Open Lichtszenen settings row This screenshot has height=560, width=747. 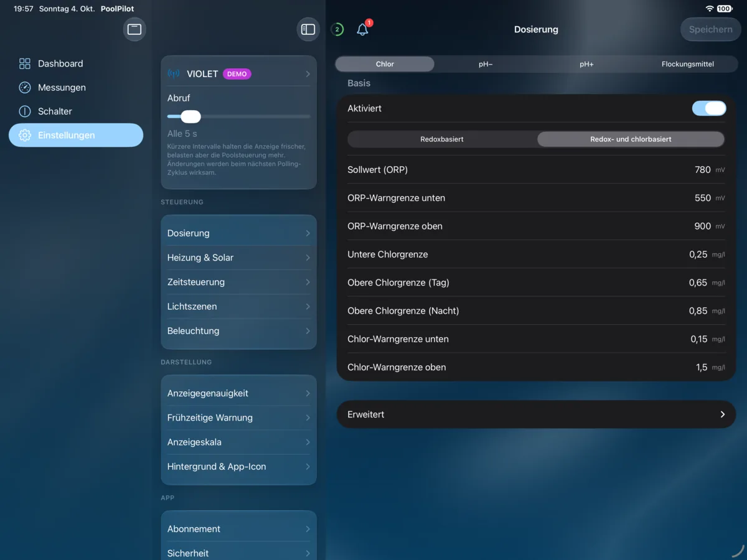click(238, 306)
